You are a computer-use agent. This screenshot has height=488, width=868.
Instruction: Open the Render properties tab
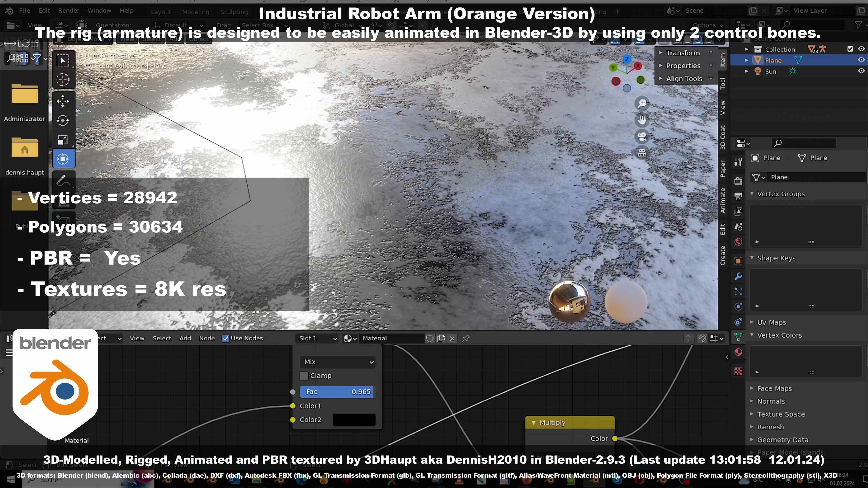pos(738,181)
